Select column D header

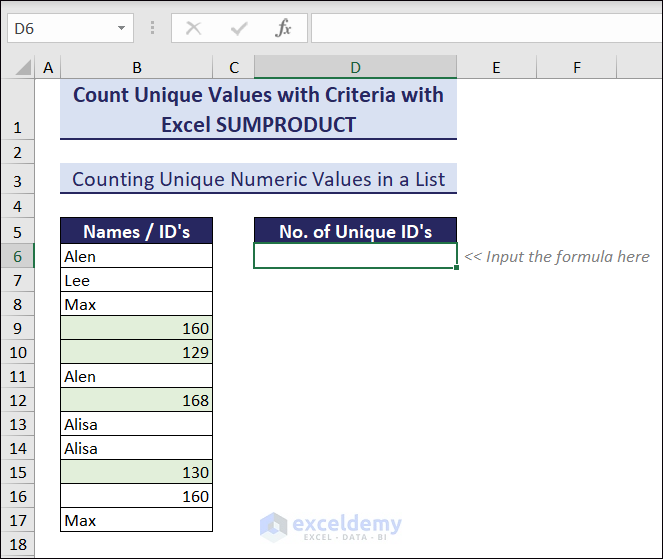pos(355,67)
